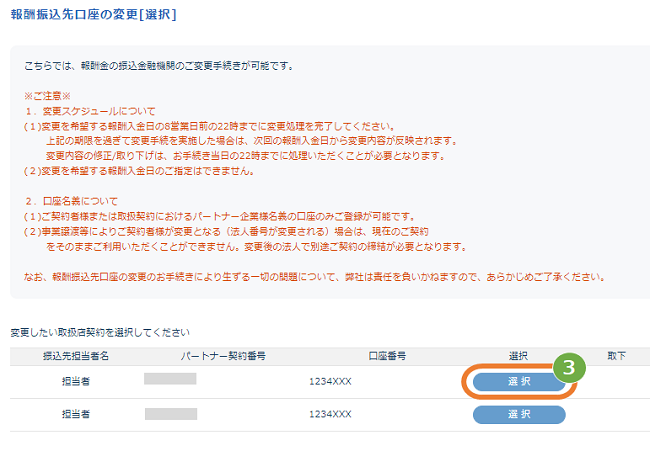The image size is (650, 467).
Task: Click 担当者 in the second table row
Action: pos(76,414)
